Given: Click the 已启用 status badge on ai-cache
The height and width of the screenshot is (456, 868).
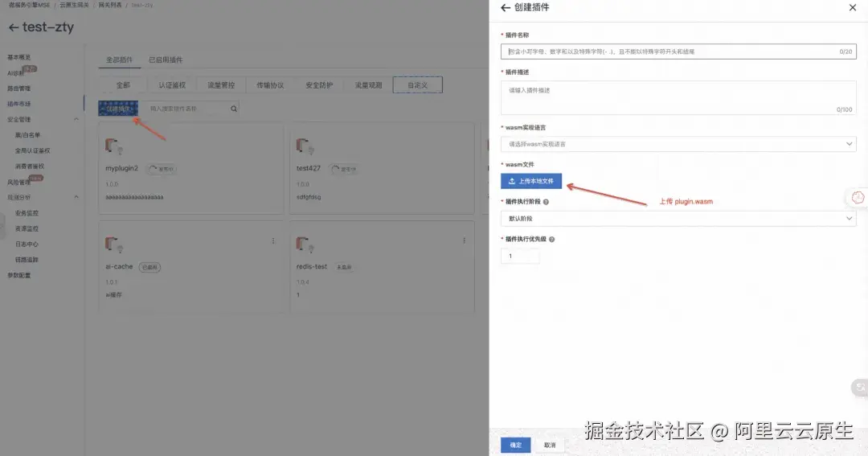Looking at the screenshot, I should click(149, 267).
